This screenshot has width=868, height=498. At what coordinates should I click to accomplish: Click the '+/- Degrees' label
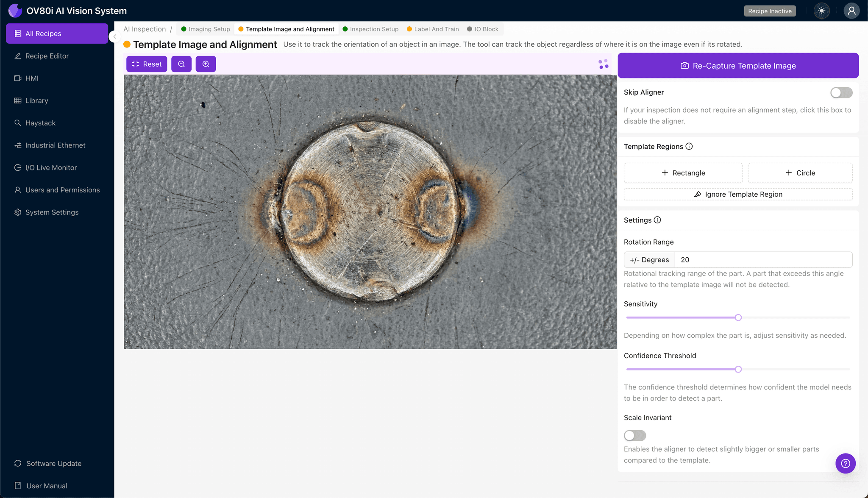pos(649,260)
